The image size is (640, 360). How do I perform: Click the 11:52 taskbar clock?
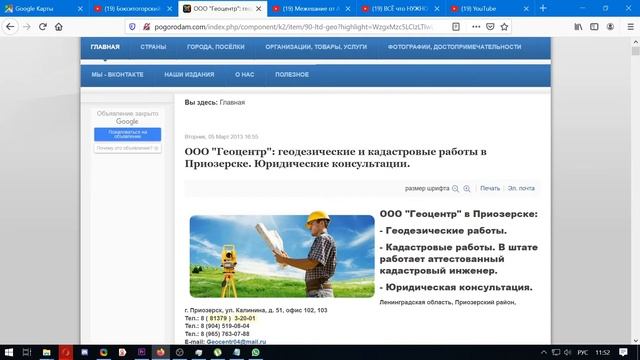coord(602,352)
